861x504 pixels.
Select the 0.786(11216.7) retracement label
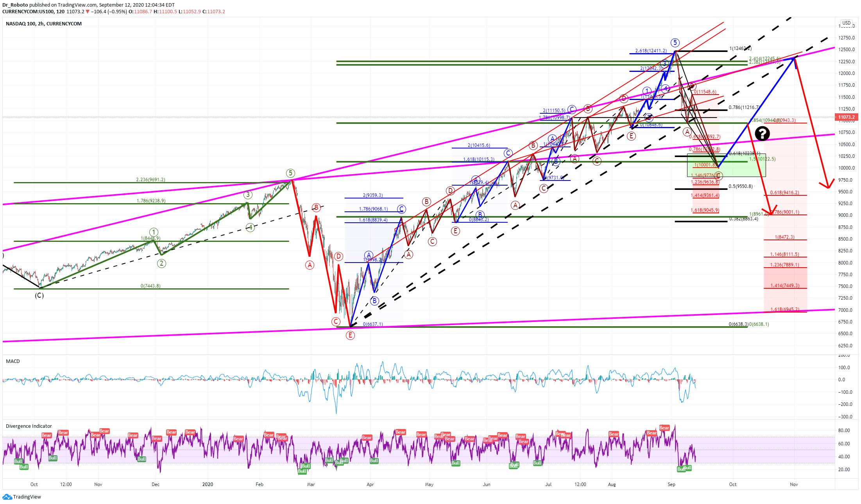click(x=745, y=107)
